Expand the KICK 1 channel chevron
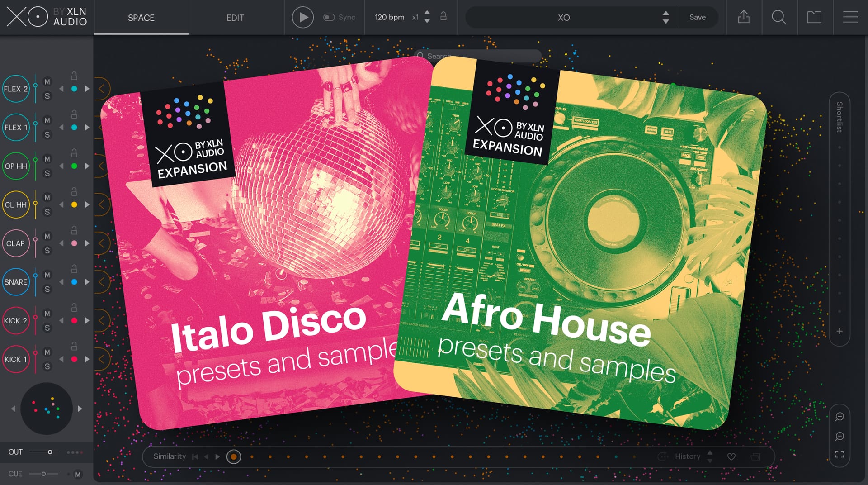 (x=102, y=359)
